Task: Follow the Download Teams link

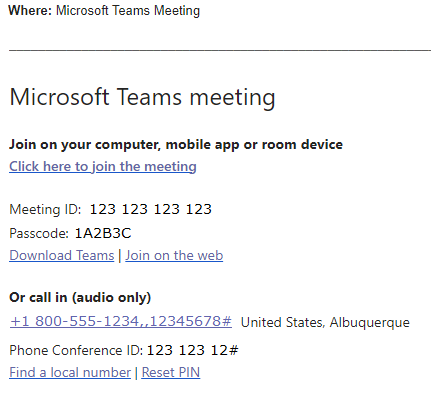Action: click(x=62, y=255)
